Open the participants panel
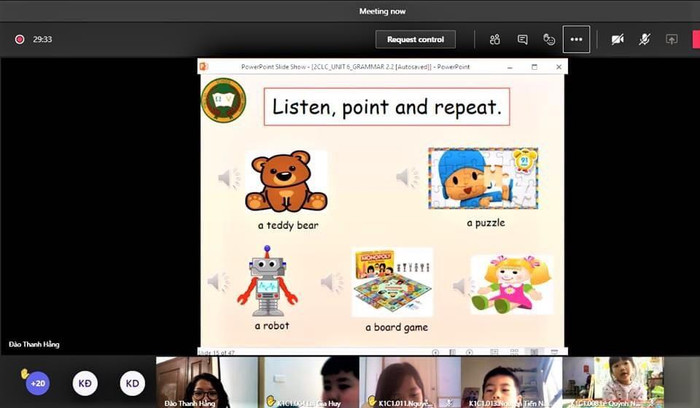 pos(495,39)
